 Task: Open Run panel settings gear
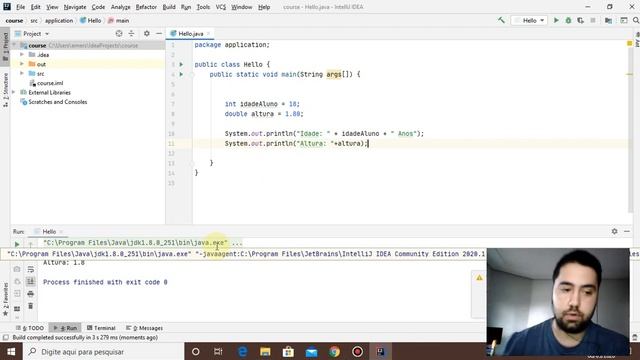pos(614,231)
